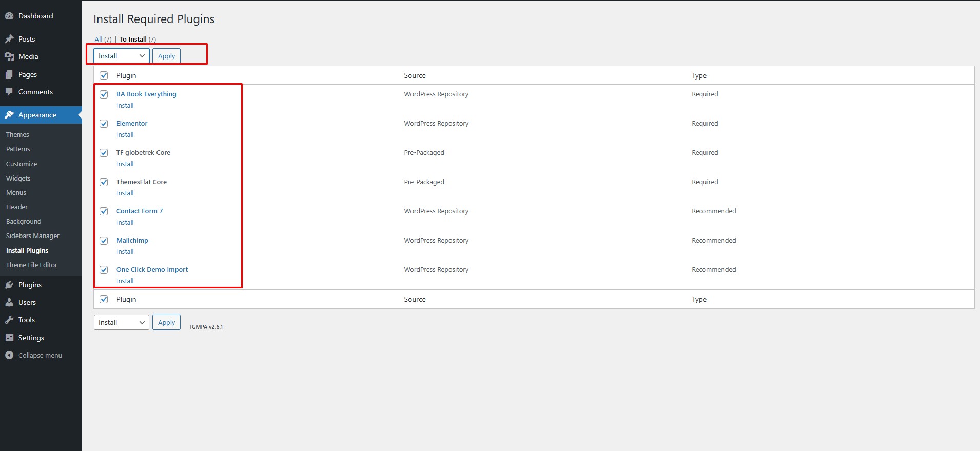
Task: Click Collapse menu label
Action: coord(40,355)
